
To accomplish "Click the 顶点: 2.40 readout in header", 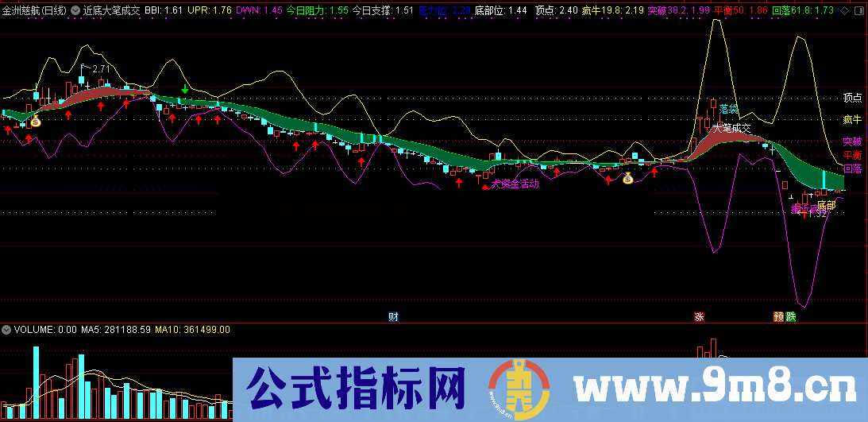I will click(557, 10).
